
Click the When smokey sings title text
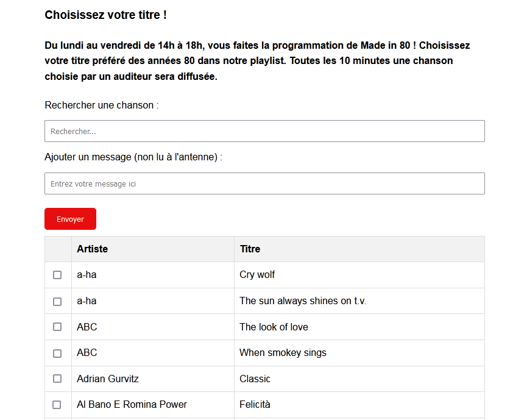click(x=283, y=353)
